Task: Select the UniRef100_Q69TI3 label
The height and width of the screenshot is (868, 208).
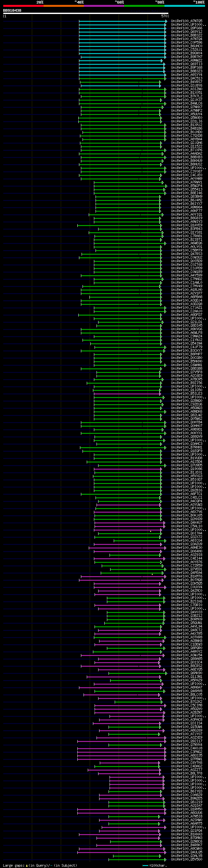Action: tap(187, 64)
